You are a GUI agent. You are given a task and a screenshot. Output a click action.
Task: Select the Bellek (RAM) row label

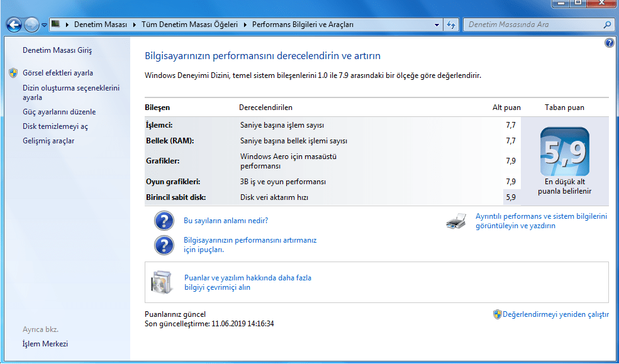pos(170,141)
